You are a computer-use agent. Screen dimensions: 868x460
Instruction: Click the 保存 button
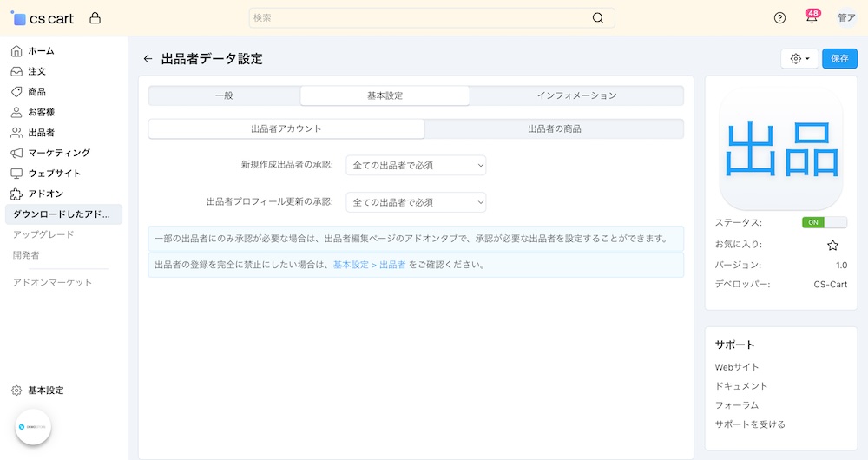click(839, 59)
